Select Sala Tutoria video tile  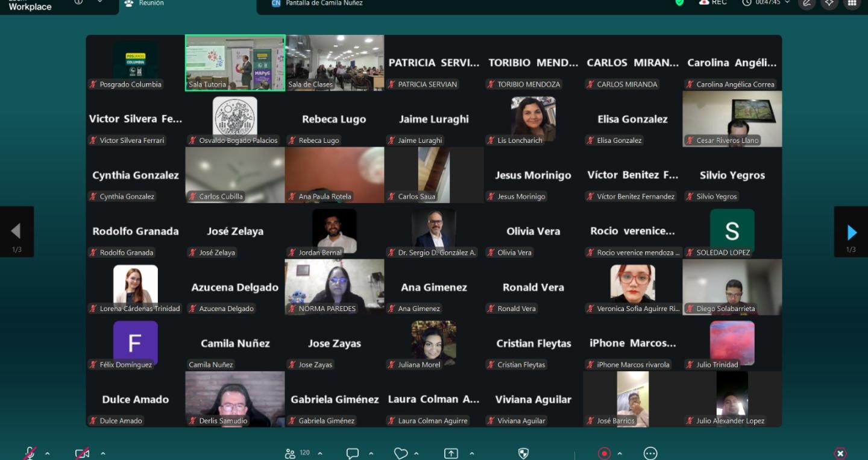235,63
